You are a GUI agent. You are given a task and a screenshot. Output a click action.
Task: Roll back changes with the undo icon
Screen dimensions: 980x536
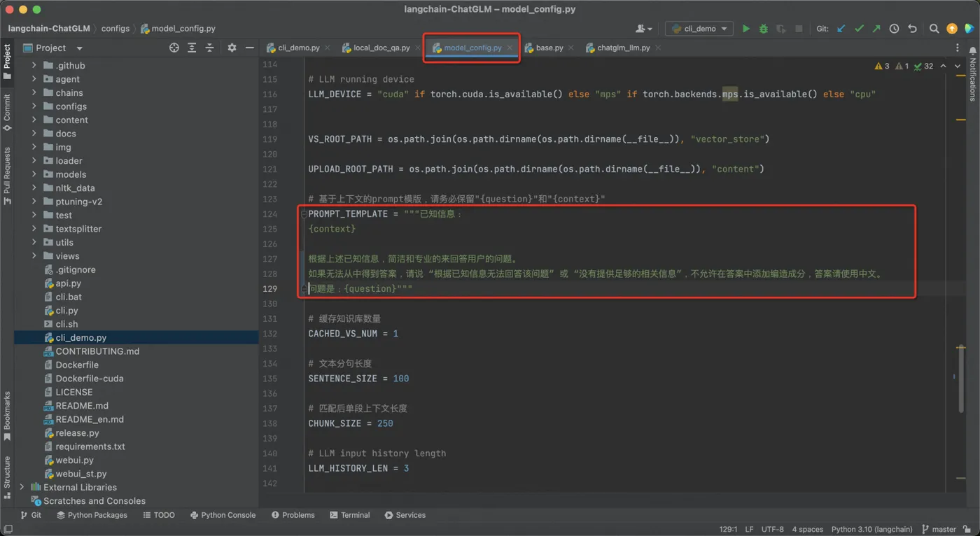coord(912,29)
